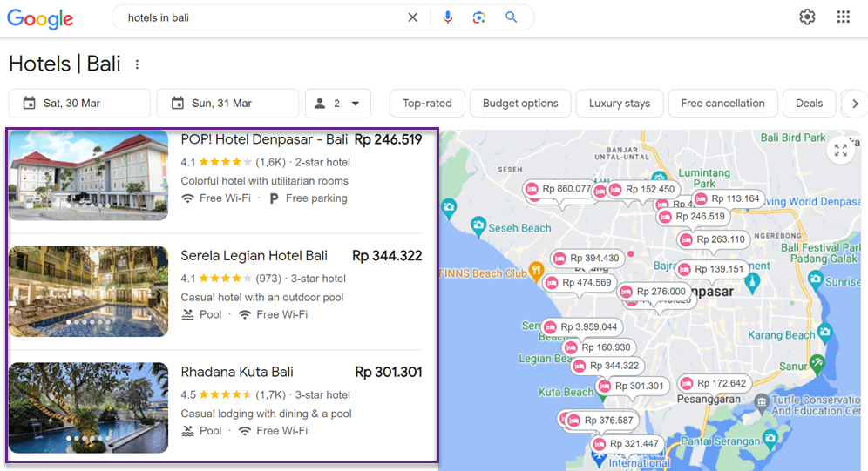The height and width of the screenshot is (471, 868).
Task: Click the Sanur map marker
Action: coord(817,363)
